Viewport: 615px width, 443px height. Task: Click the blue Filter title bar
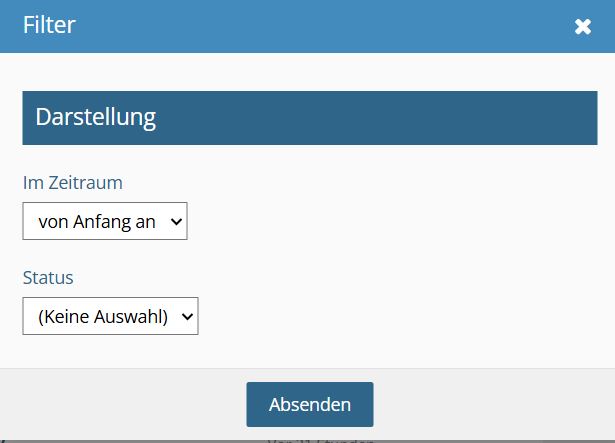point(300,26)
